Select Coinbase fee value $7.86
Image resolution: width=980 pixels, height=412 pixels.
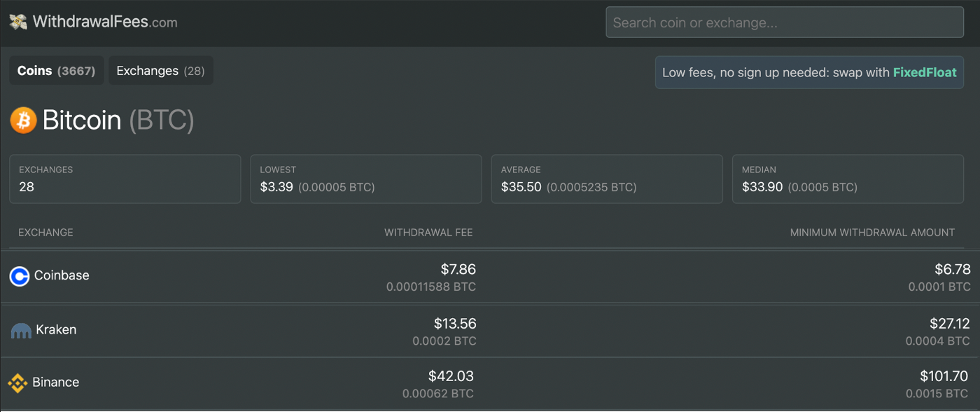pyautogui.click(x=458, y=269)
